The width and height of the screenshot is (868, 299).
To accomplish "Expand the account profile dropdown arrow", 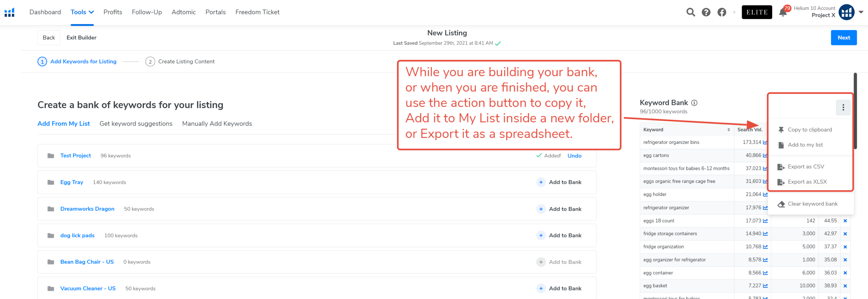I will (x=861, y=12).
